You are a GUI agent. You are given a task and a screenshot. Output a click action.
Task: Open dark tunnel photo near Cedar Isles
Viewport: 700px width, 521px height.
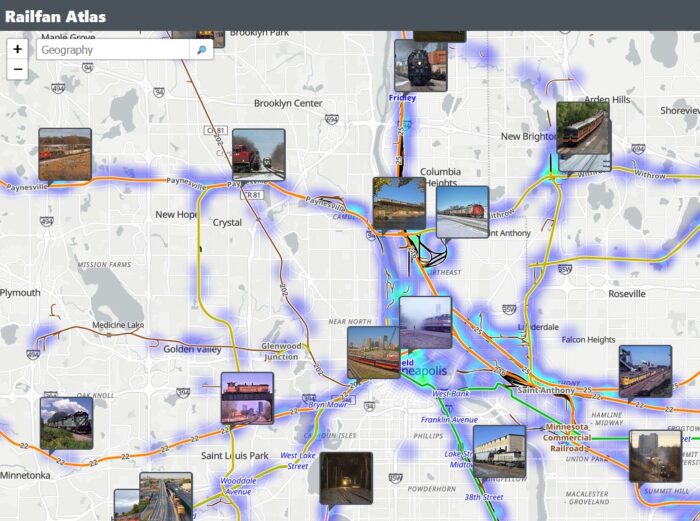click(346, 478)
